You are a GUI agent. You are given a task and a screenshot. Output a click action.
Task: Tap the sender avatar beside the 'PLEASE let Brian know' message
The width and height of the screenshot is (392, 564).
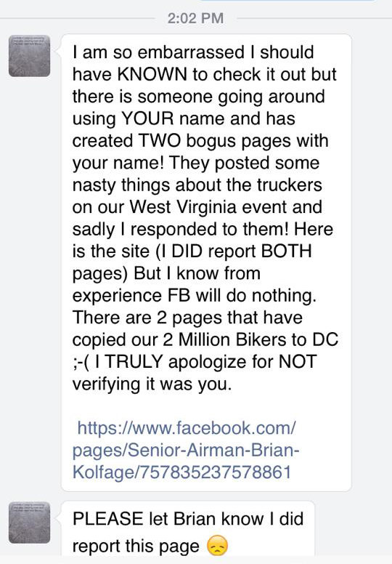coord(30,523)
